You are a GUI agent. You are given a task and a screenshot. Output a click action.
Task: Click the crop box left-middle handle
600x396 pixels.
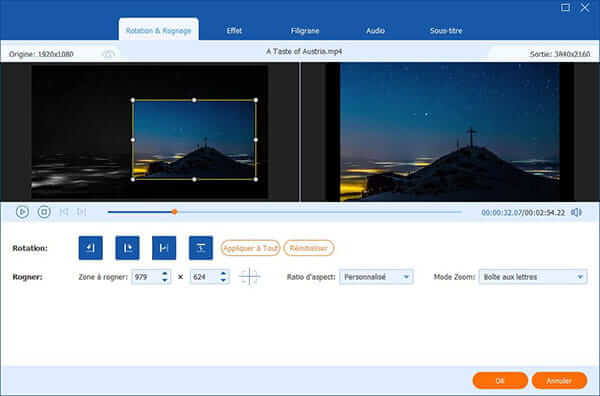pos(133,140)
